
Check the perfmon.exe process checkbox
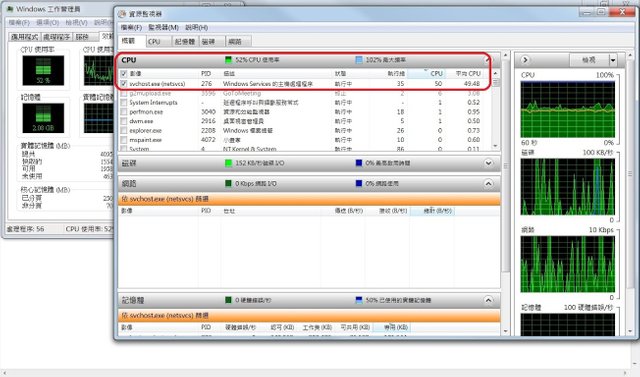coord(124,112)
